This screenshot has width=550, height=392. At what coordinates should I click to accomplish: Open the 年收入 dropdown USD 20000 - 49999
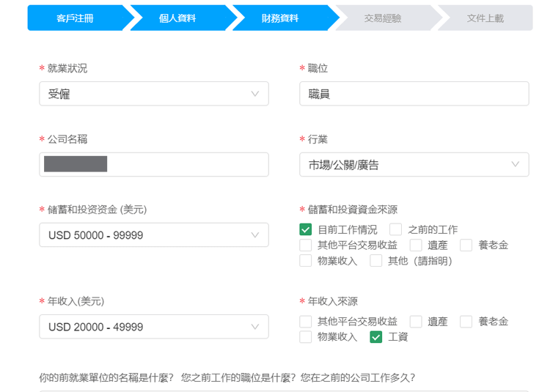tap(153, 327)
